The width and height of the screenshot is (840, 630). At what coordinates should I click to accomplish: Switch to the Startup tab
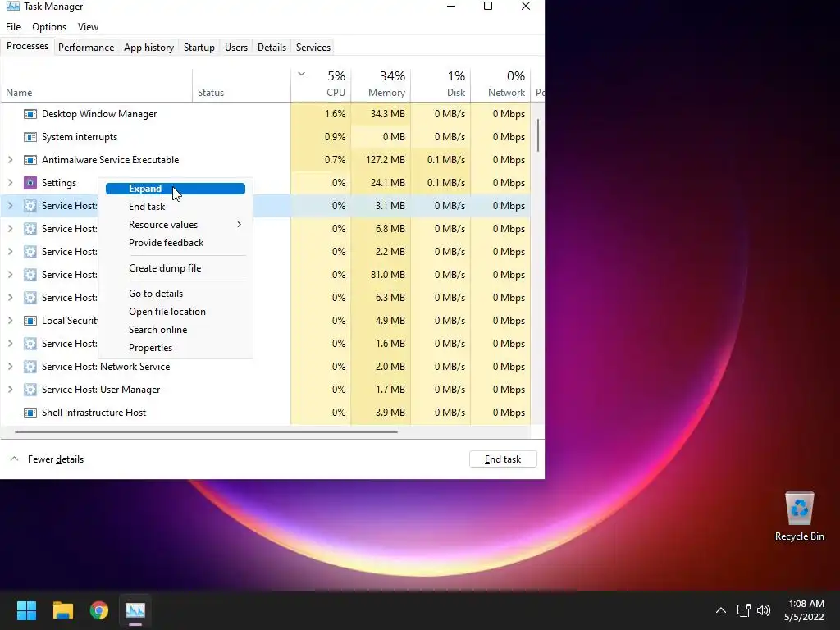[199, 47]
